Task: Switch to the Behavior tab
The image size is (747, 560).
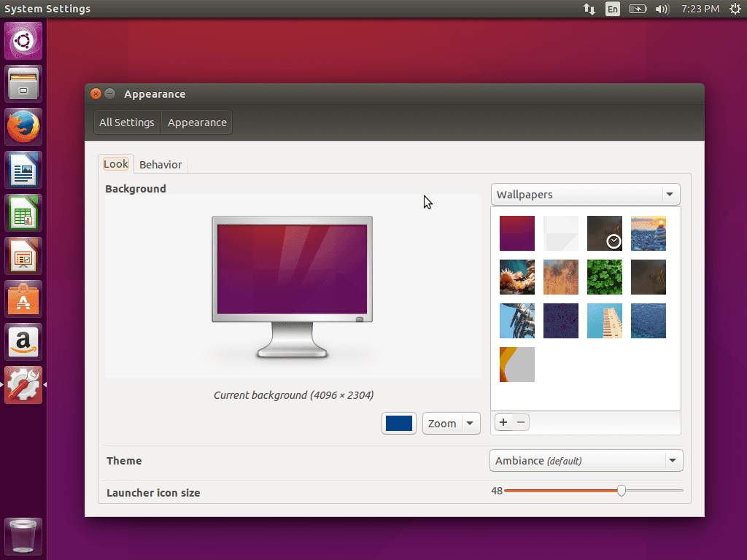Action: pyautogui.click(x=160, y=164)
